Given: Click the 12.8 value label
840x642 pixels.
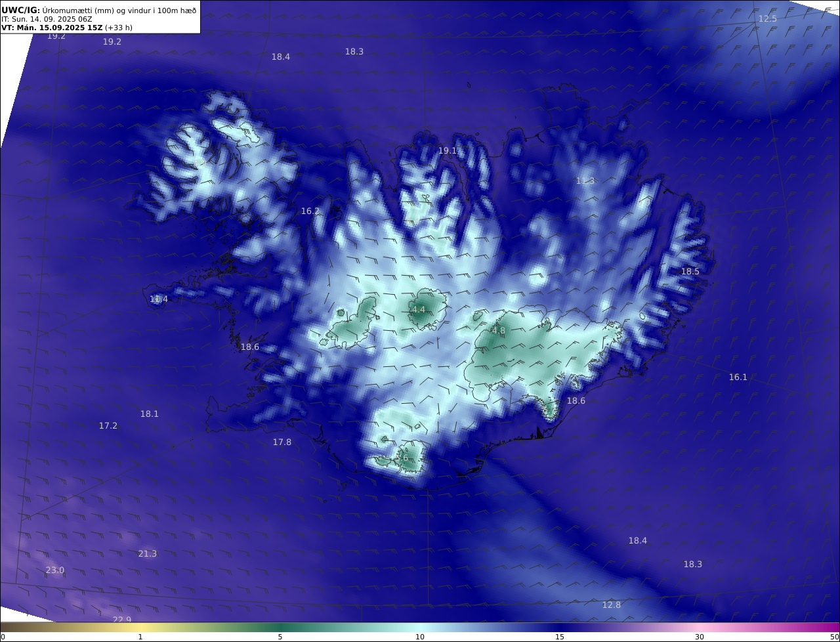Looking at the screenshot, I should [x=612, y=605].
